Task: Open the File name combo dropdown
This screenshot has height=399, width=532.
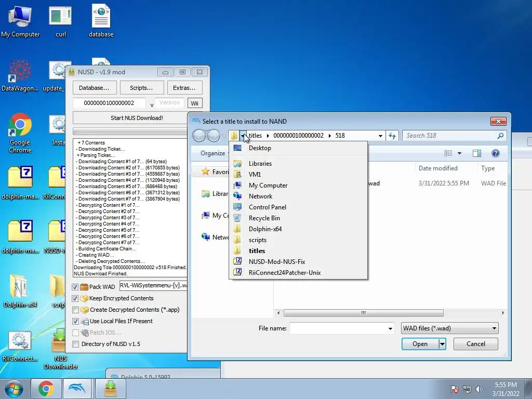Action: pos(390,328)
